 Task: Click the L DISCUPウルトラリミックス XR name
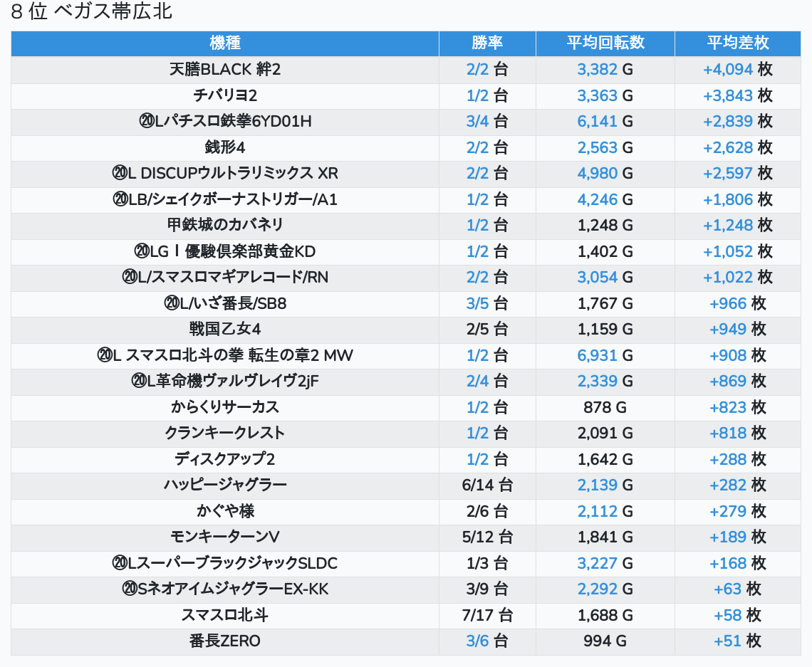tap(225, 174)
